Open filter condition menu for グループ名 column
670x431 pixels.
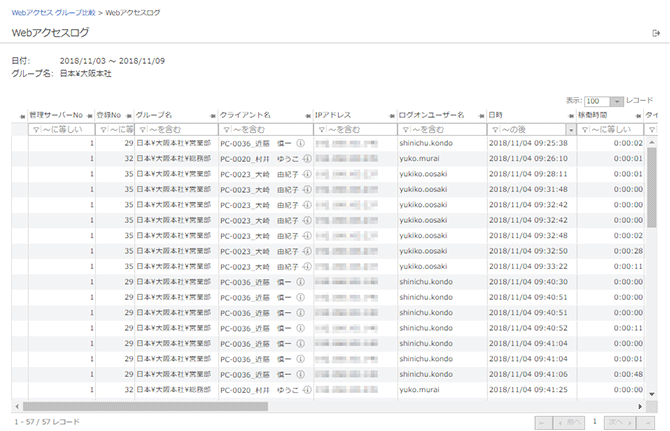142,130
